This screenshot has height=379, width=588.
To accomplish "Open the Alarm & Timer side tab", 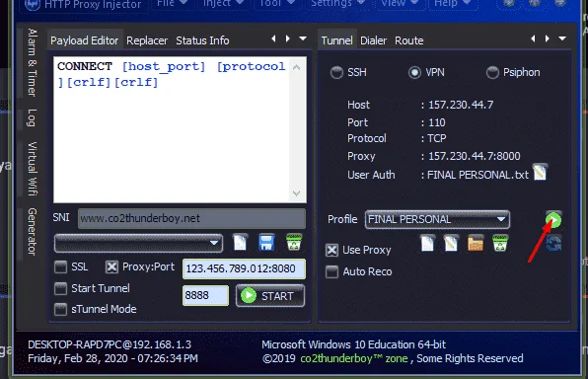I will click(x=33, y=62).
